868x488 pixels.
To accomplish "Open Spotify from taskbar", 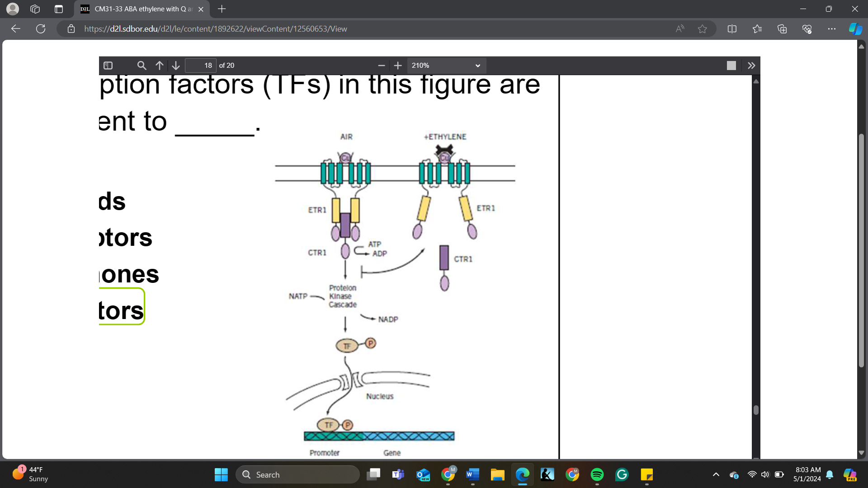I will (x=597, y=474).
